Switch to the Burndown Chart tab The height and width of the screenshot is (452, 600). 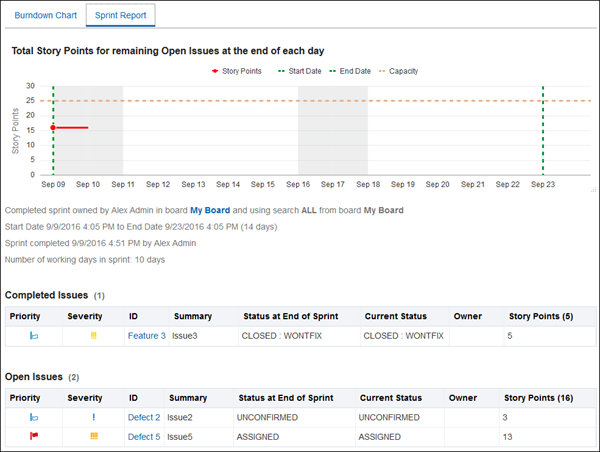pyautogui.click(x=43, y=16)
